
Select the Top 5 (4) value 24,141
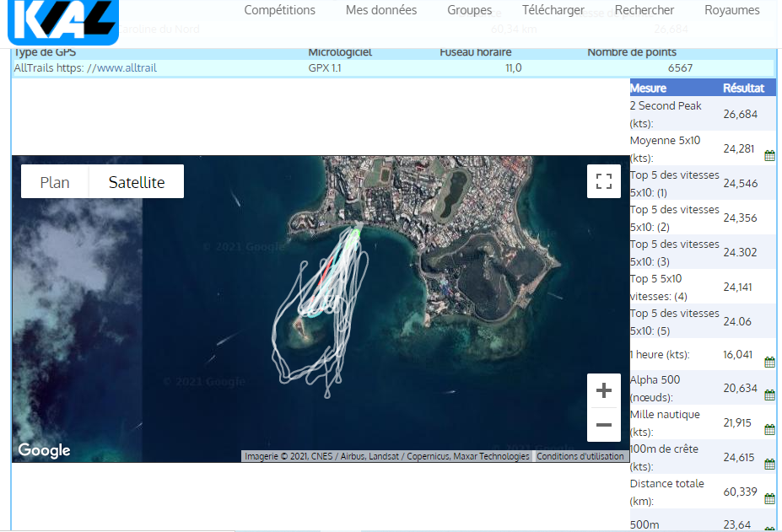tap(737, 287)
